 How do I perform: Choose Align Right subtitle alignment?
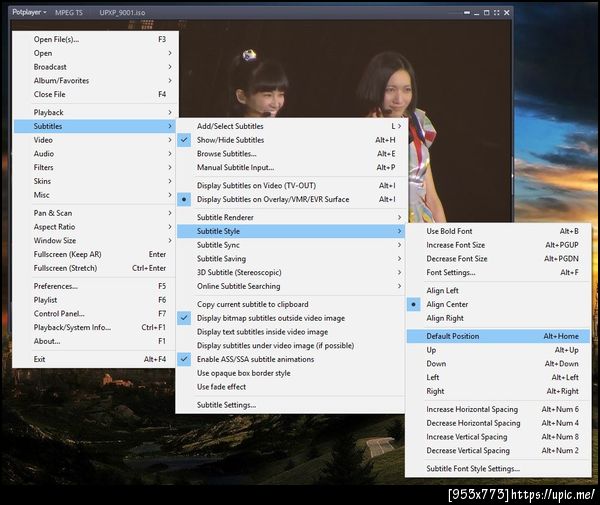click(498, 318)
